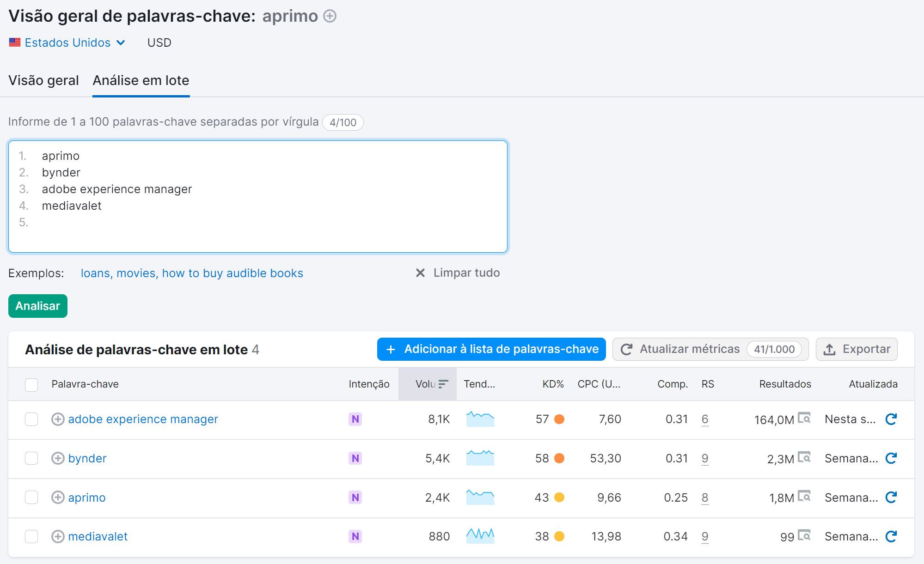
Task: Refresh metrics for the bynder row
Action: coord(890,458)
